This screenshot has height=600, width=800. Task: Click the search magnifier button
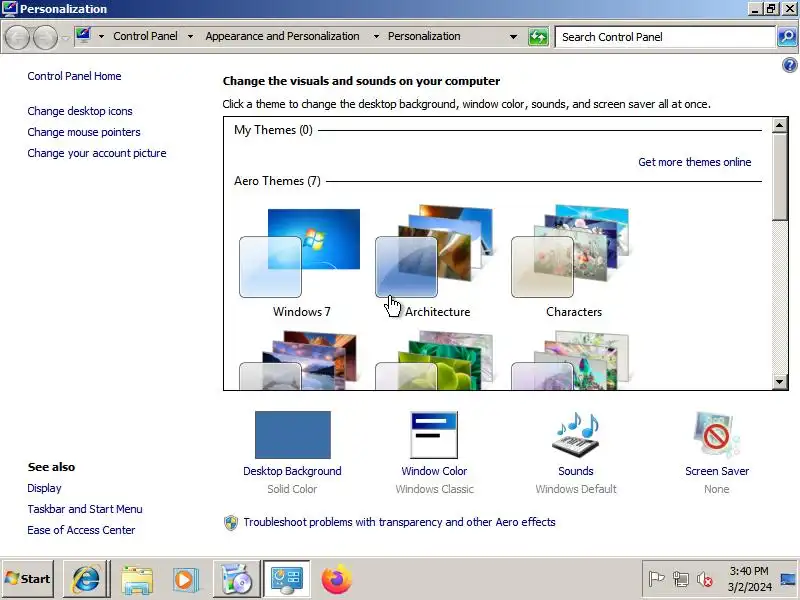tap(787, 37)
